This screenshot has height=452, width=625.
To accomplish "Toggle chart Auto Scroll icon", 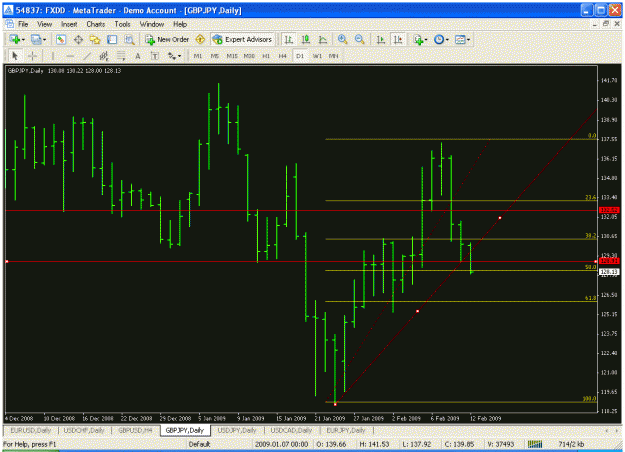I will point(381,39).
